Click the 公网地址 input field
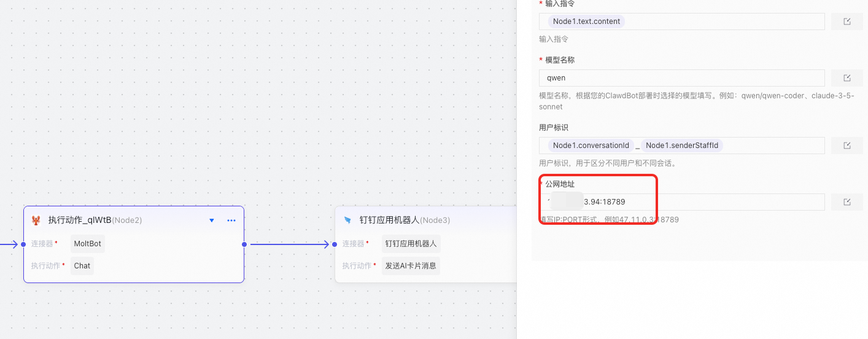The height and width of the screenshot is (339, 868). 682,202
